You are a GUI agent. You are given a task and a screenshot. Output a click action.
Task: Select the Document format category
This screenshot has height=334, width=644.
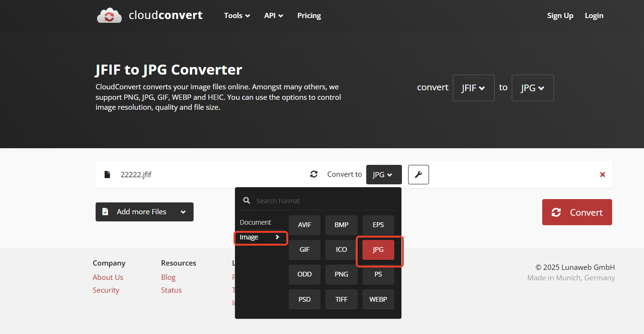pyautogui.click(x=255, y=222)
